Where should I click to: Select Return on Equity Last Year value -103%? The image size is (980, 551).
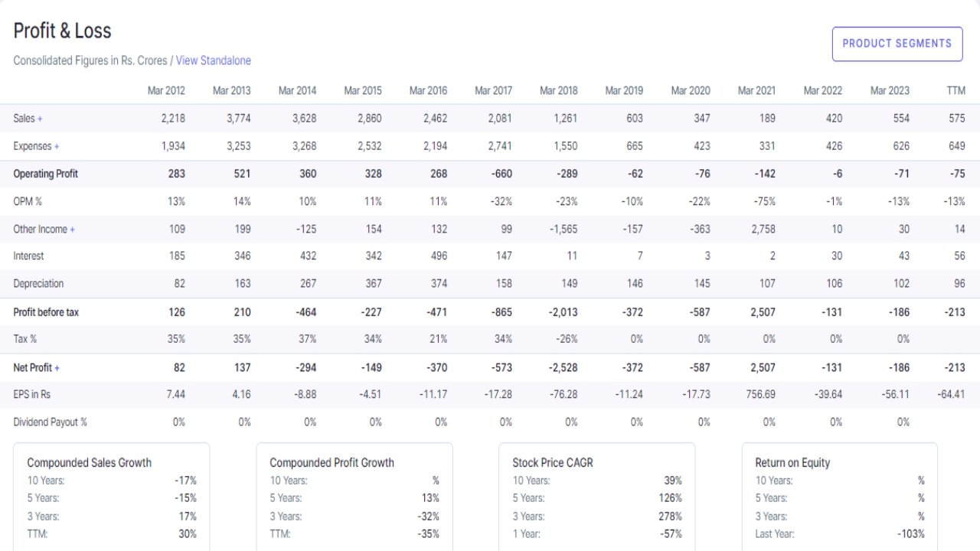pos(910,533)
